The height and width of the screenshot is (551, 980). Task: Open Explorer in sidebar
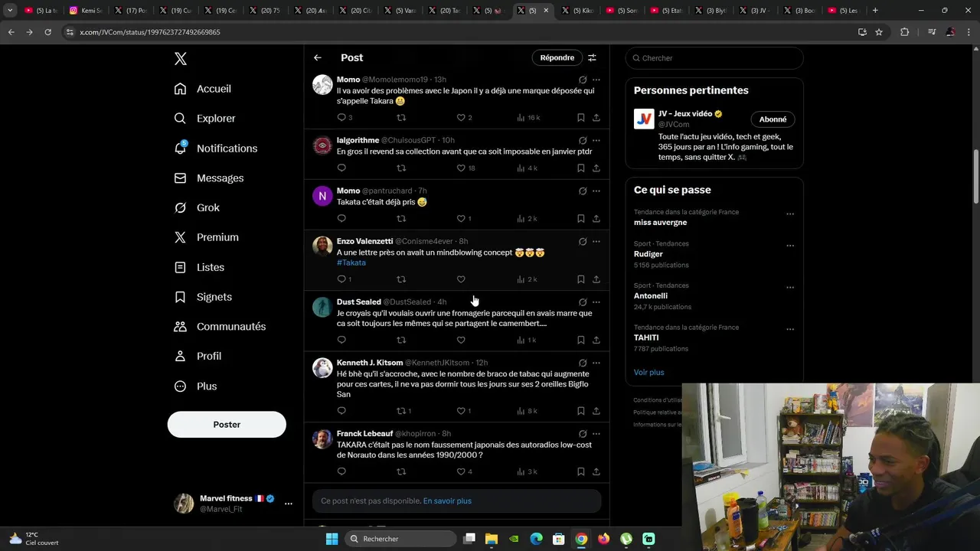[205, 119]
